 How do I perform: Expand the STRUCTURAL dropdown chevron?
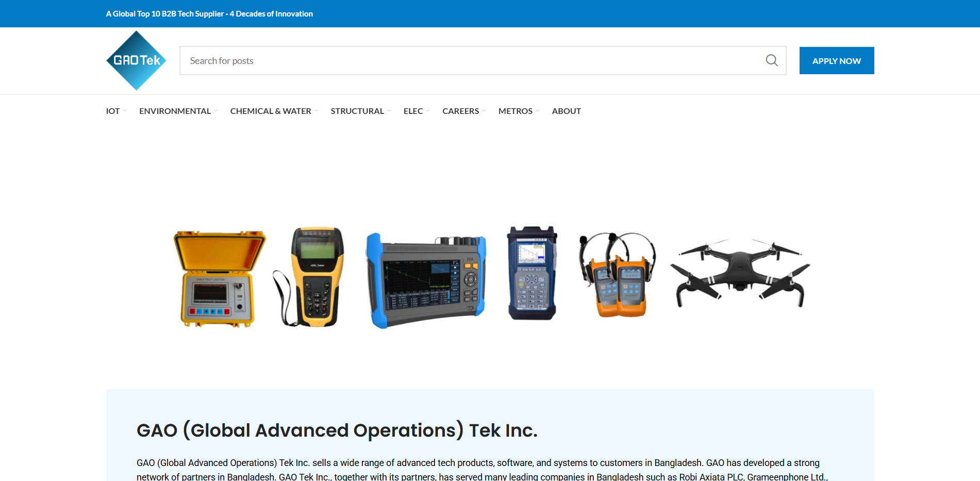389,111
